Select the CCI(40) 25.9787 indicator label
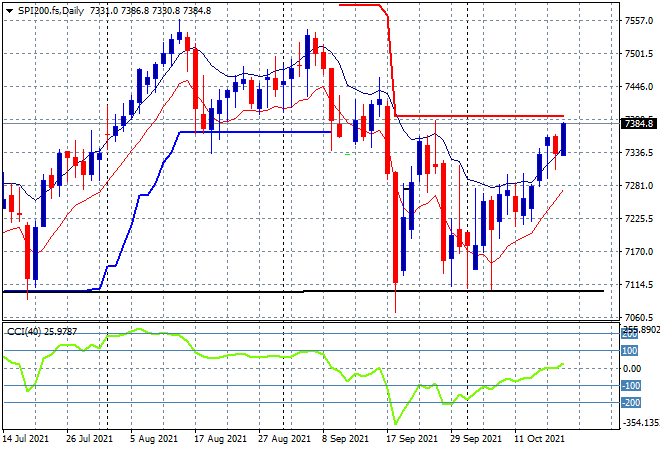This screenshot has height=450, width=660. [x=42, y=332]
